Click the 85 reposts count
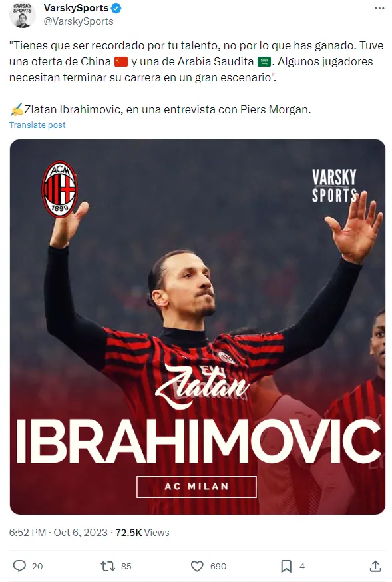The width and height of the screenshot is (392, 582). coord(126,567)
